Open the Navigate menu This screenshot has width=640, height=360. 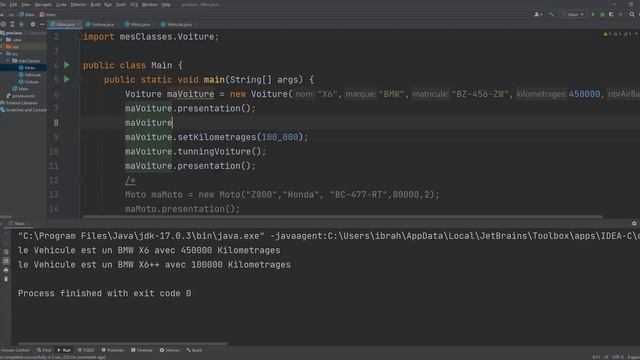[43, 4]
